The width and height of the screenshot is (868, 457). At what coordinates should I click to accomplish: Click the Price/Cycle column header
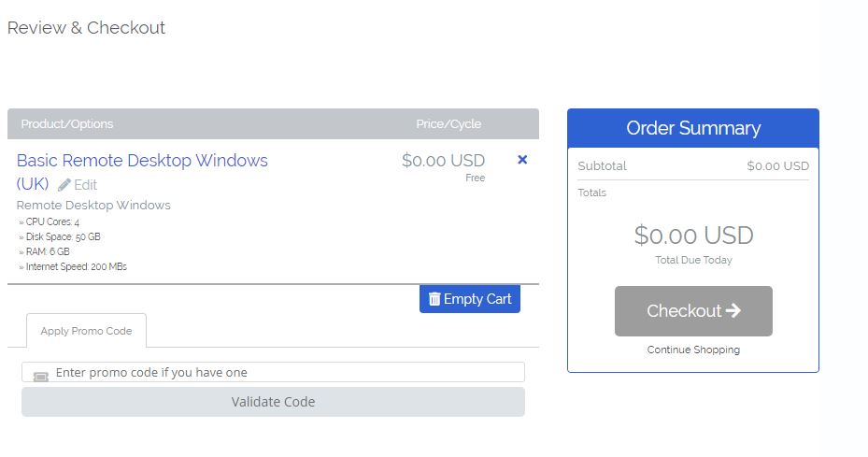(x=448, y=124)
